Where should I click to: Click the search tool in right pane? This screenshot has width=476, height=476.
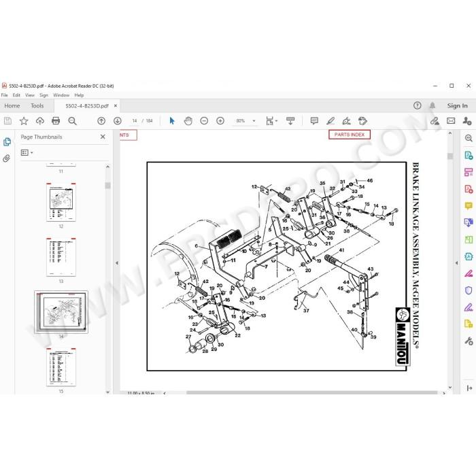coord(469,138)
